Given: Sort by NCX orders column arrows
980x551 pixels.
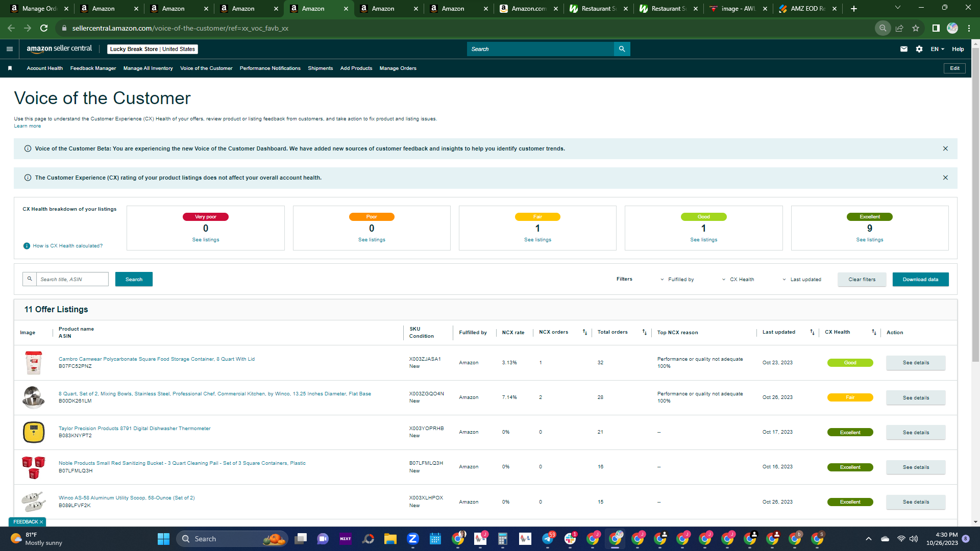Looking at the screenshot, I should pyautogui.click(x=585, y=332).
